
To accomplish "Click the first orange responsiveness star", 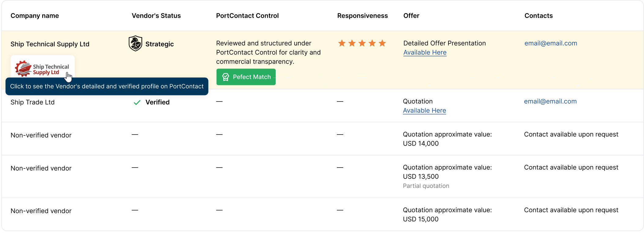I will tap(342, 43).
